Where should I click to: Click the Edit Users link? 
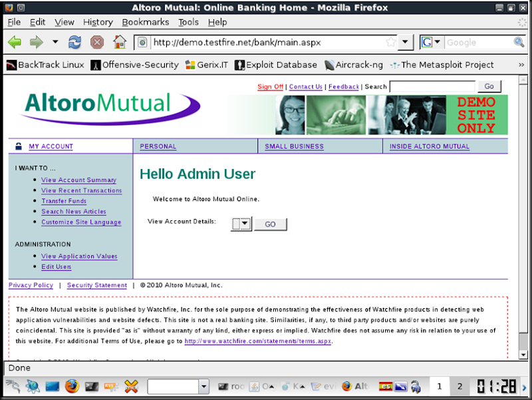[57, 267]
